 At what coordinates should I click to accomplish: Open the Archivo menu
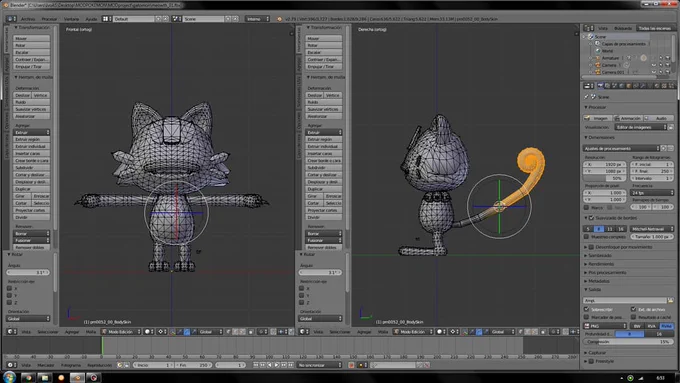(28, 19)
